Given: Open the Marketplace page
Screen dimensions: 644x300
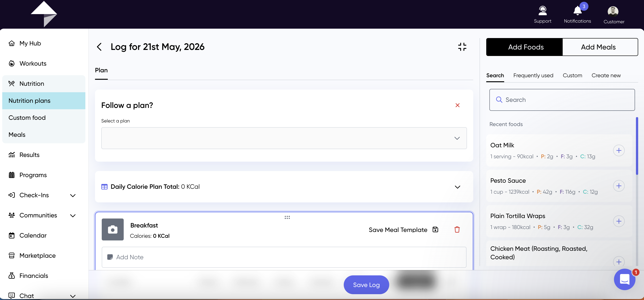Looking at the screenshot, I should tap(37, 255).
